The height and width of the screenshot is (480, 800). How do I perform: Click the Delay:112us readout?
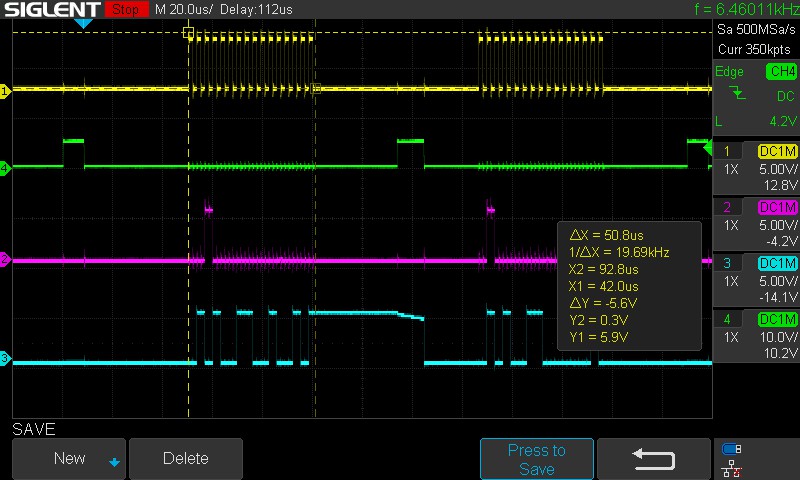(x=258, y=9)
